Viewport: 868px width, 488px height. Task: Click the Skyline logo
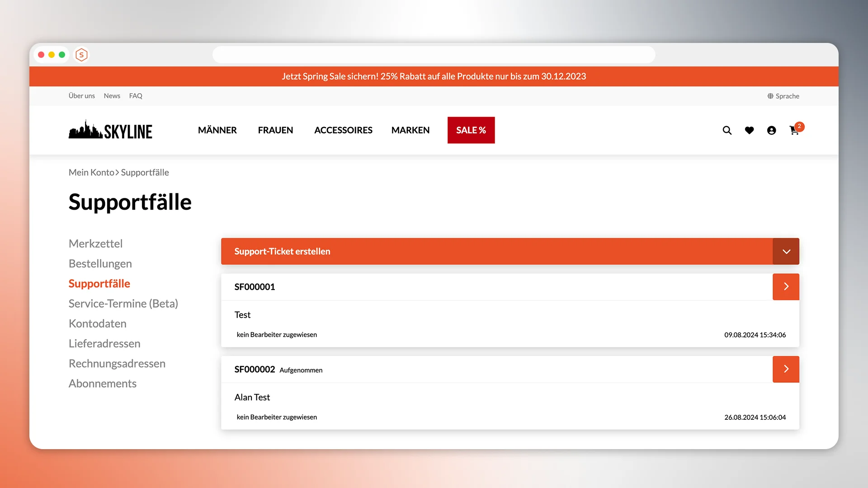click(110, 130)
